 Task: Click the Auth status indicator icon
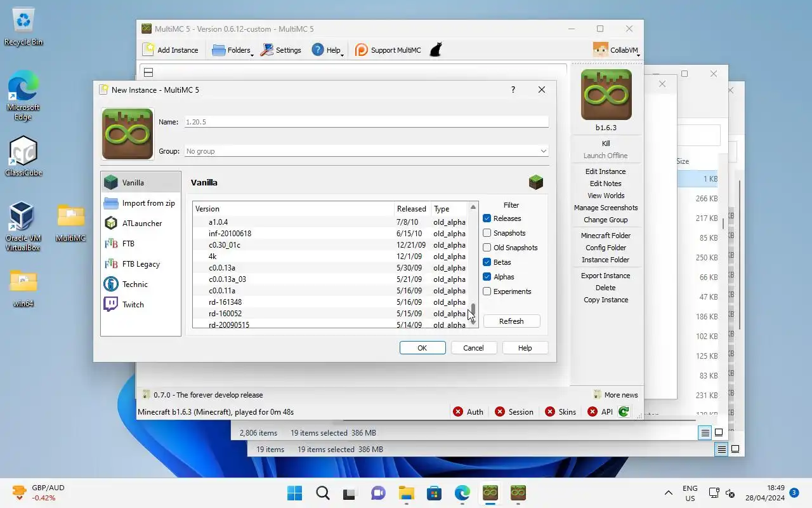click(458, 412)
